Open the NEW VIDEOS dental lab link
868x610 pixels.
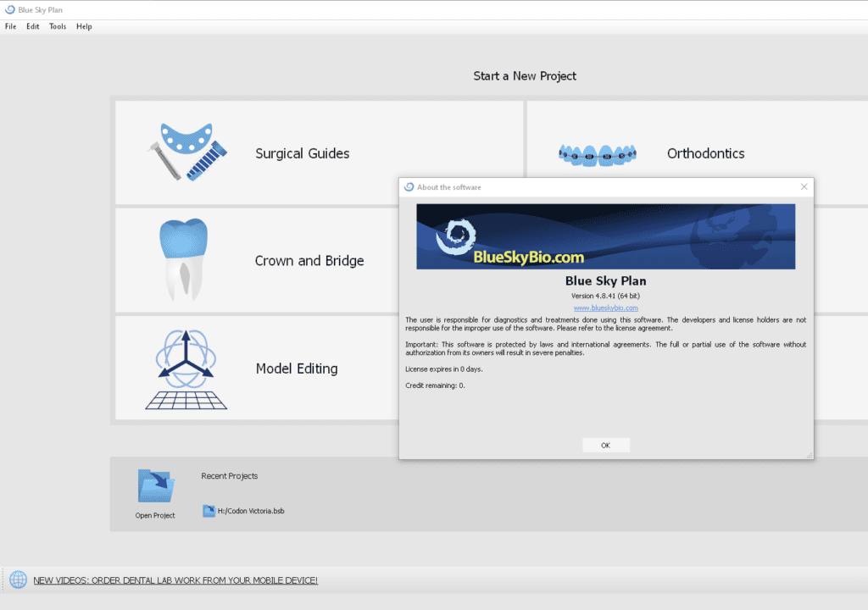click(x=175, y=580)
